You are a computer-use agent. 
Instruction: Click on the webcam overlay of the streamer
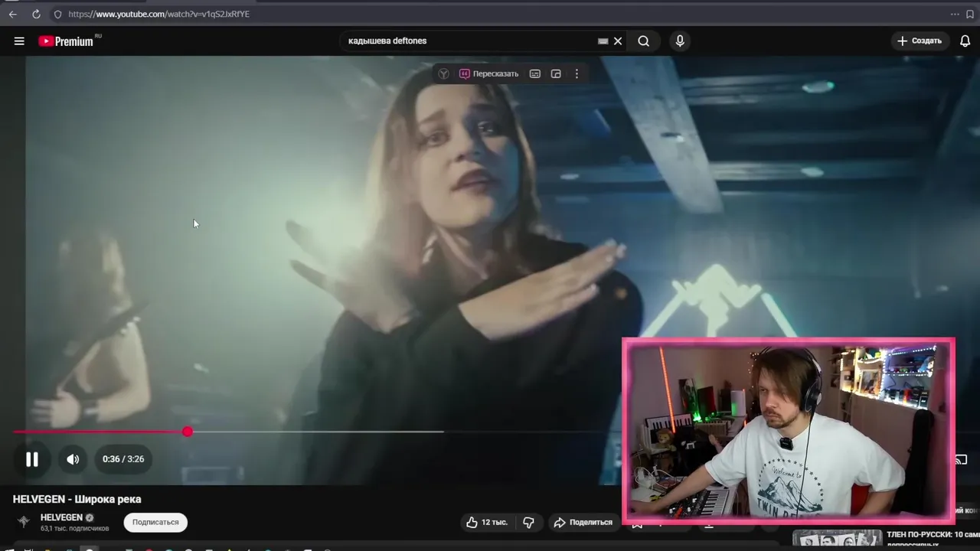point(789,432)
